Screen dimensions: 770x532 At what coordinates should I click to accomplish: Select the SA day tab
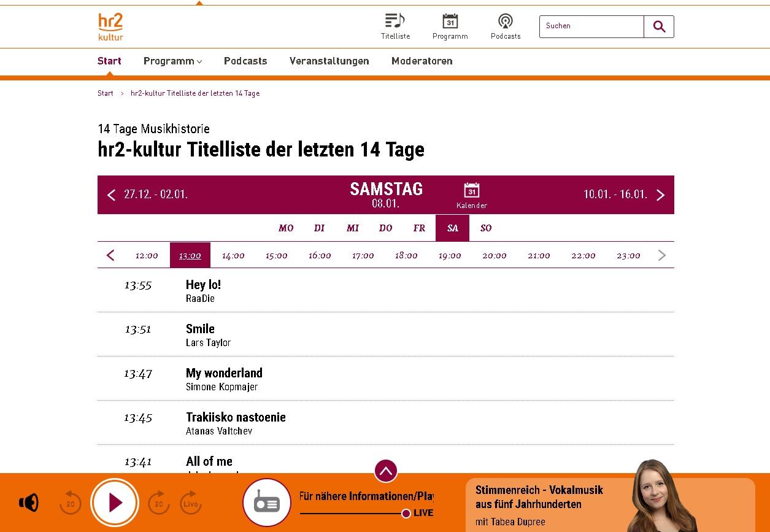453,228
